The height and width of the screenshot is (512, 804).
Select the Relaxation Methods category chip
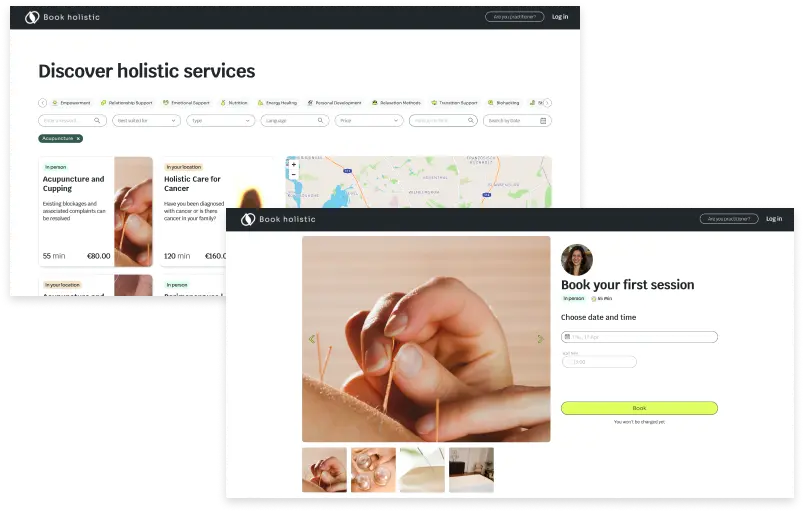coord(396,103)
